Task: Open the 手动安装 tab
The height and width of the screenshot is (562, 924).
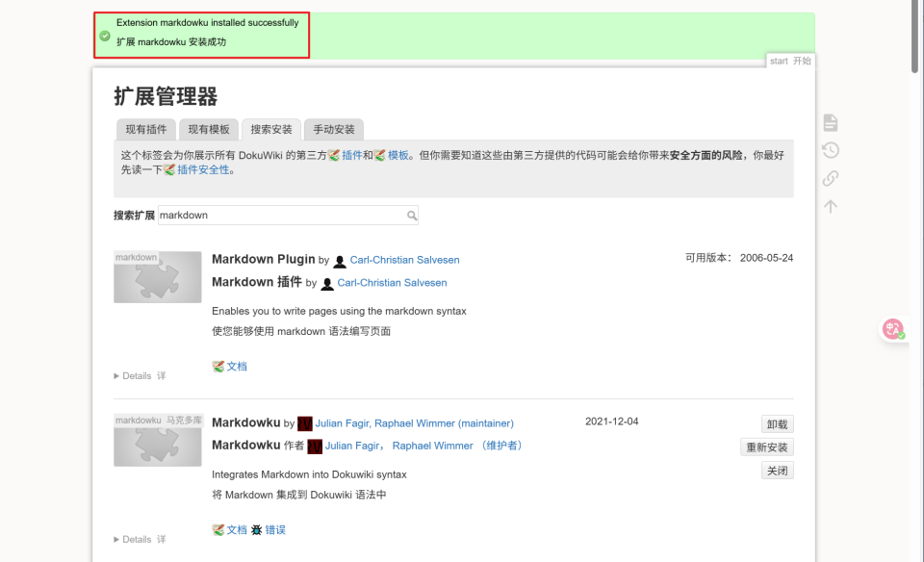Action: coord(334,129)
